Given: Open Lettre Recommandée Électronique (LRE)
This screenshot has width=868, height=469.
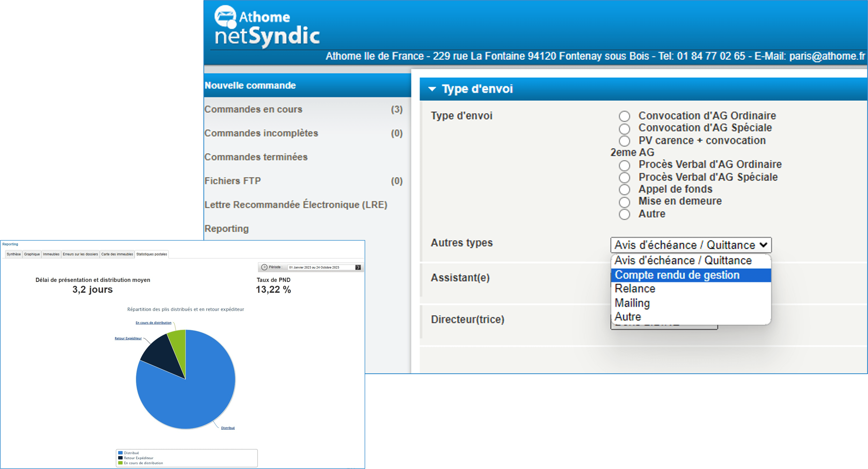Looking at the screenshot, I should point(296,205).
